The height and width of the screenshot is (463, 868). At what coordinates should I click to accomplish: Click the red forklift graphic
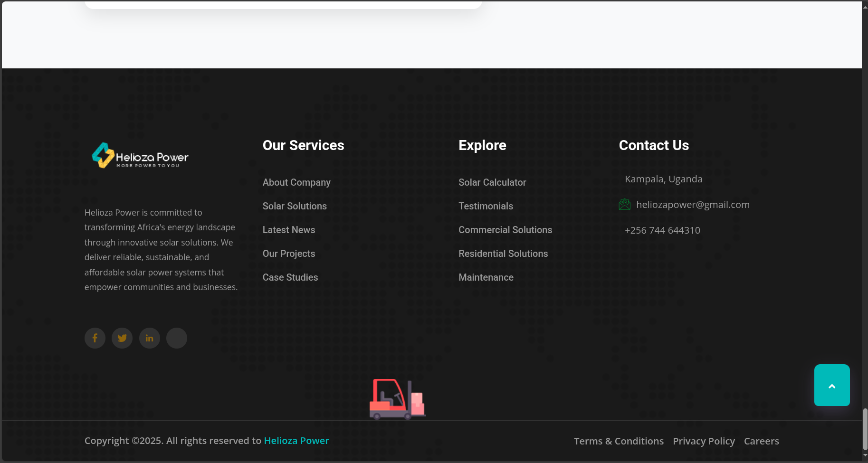pyautogui.click(x=397, y=399)
